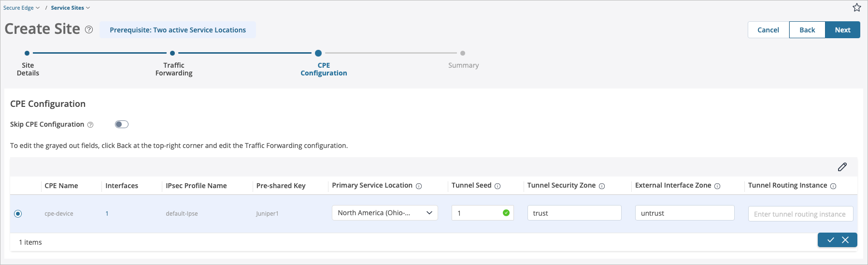
Task: Click the pencil edit icon above table
Action: (x=842, y=167)
